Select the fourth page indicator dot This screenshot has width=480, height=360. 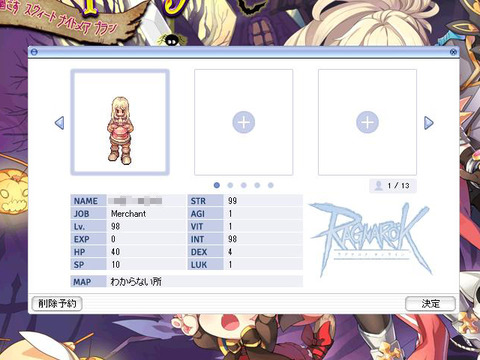tap(257, 185)
